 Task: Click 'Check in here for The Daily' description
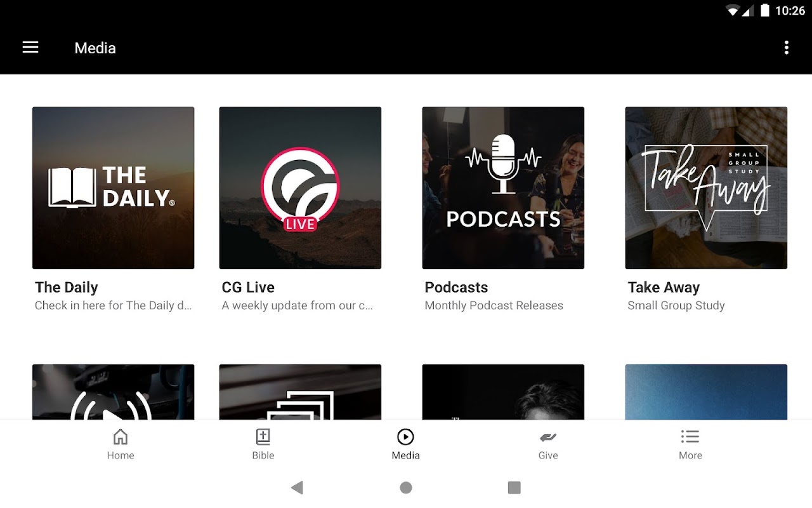113,305
